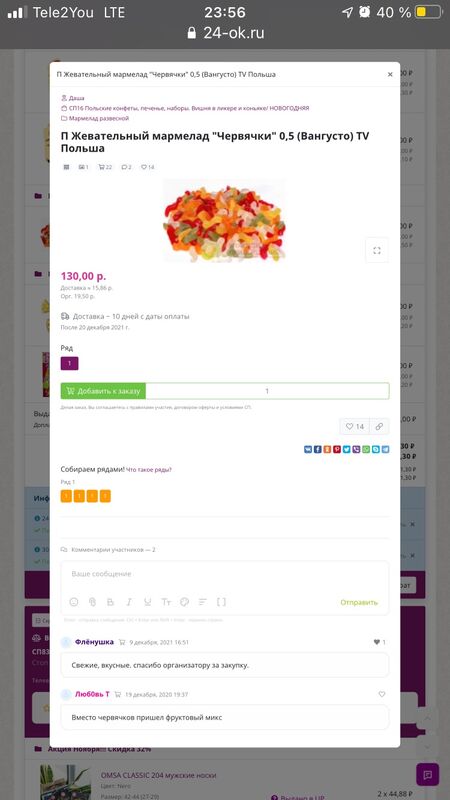Open the emoji picker in comment editor
Screen dimensions: 450x800
click(73, 602)
